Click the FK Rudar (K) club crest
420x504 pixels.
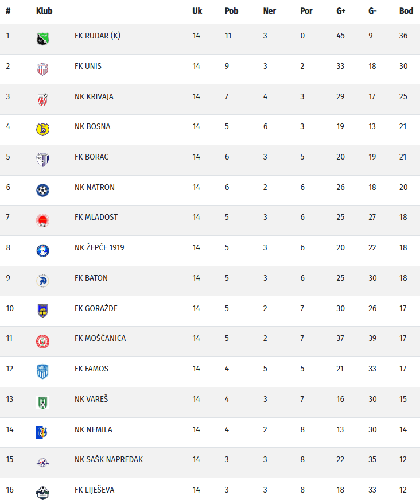coord(43,38)
